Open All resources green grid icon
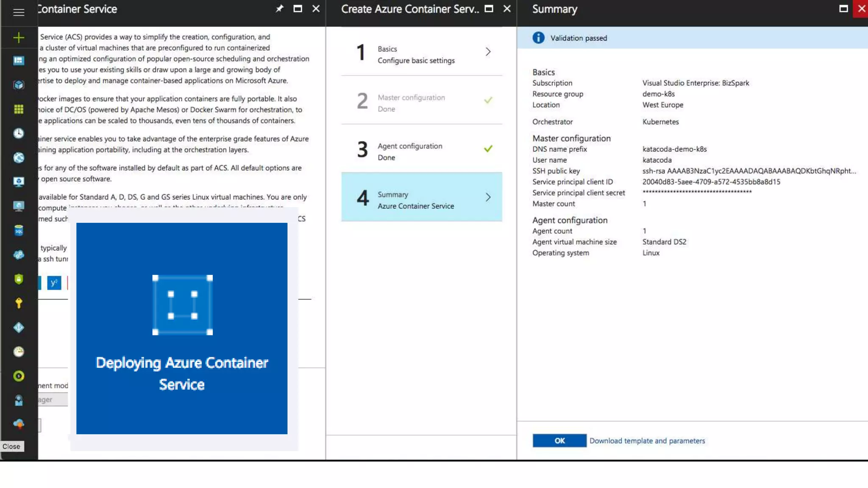This screenshot has width=868, height=488. [19, 109]
